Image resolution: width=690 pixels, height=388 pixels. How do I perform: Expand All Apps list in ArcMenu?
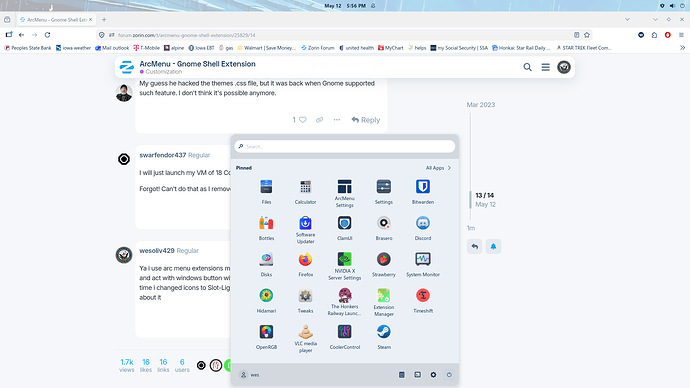tap(438, 168)
